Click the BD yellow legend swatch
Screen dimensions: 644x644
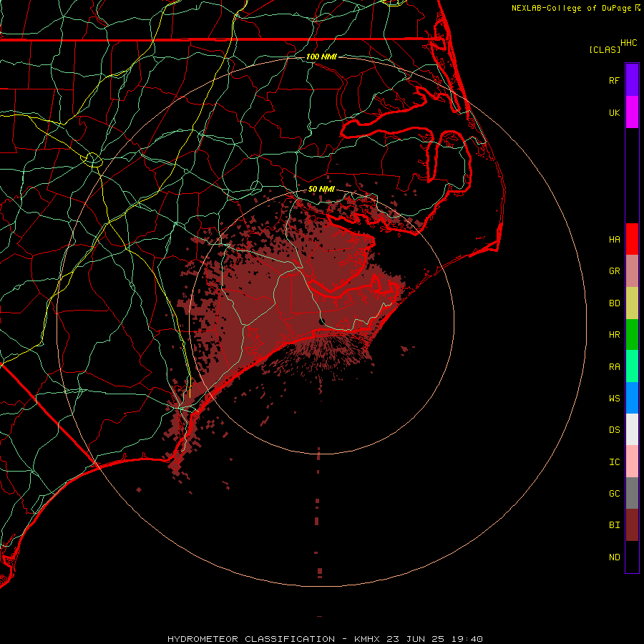[632, 303]
